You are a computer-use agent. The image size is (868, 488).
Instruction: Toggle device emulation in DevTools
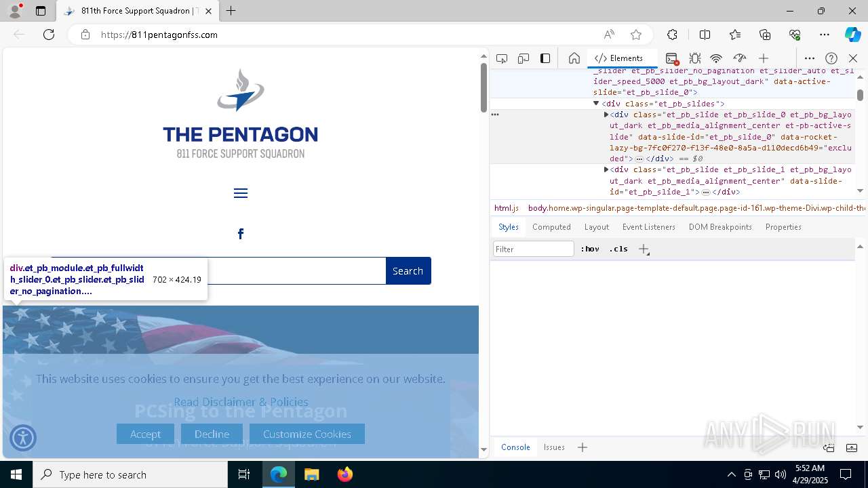click(524, 58)
